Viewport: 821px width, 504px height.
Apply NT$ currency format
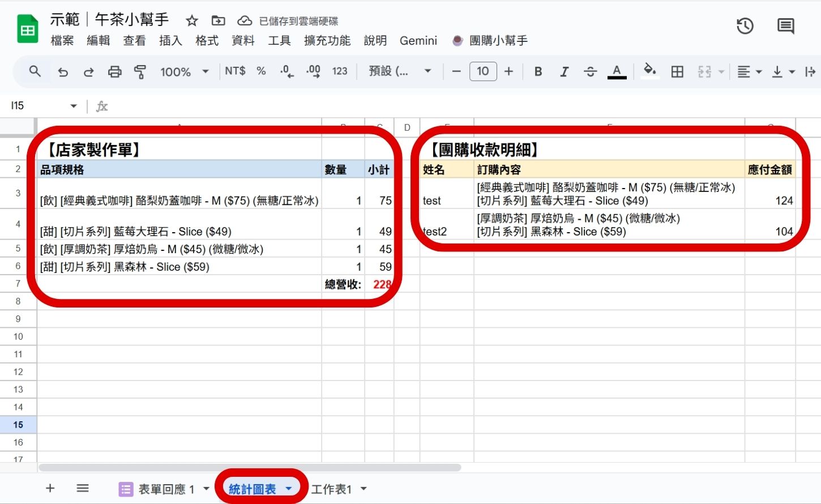(234, 72)
